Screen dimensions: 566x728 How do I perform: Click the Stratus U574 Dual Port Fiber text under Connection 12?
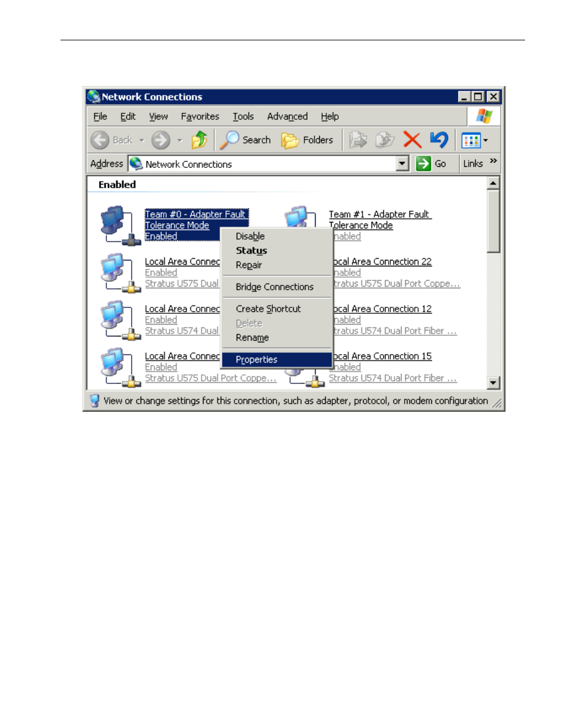click(x=395, y=330)
